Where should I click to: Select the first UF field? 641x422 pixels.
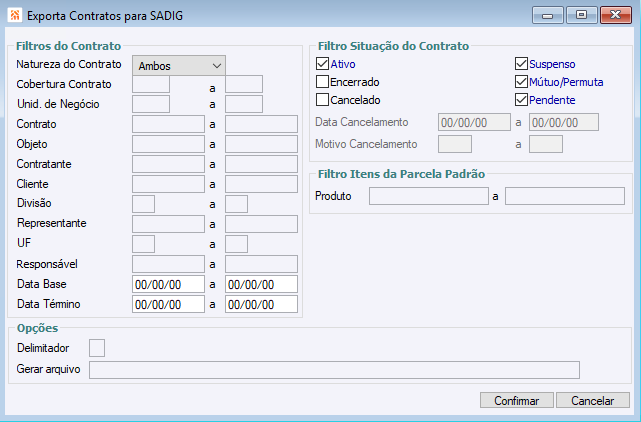coord(143,244)
